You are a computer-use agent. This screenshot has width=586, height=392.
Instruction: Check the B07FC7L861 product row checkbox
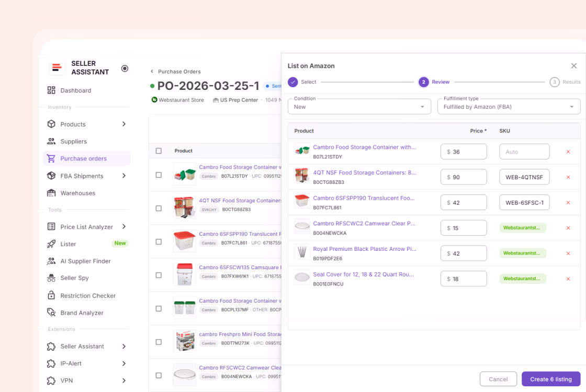(159, 241)
